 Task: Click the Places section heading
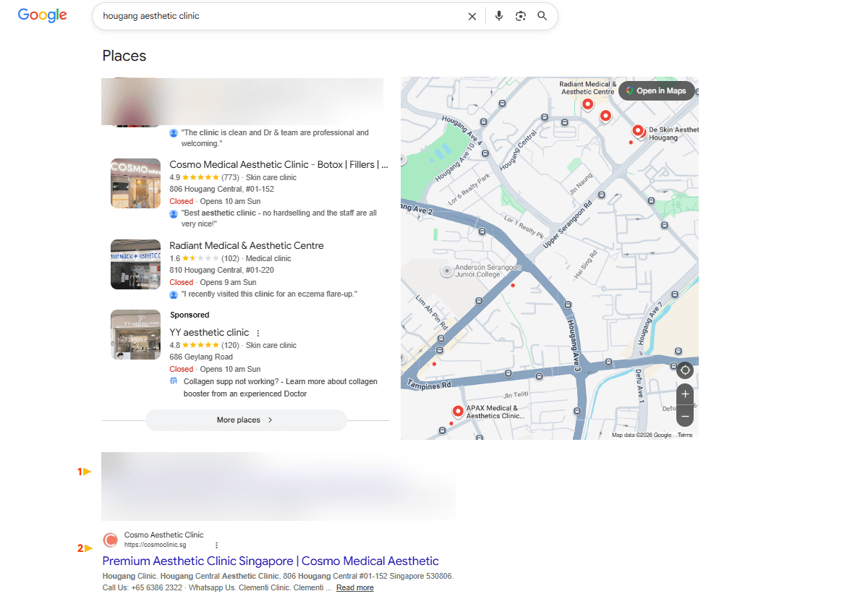click(124, 56)
